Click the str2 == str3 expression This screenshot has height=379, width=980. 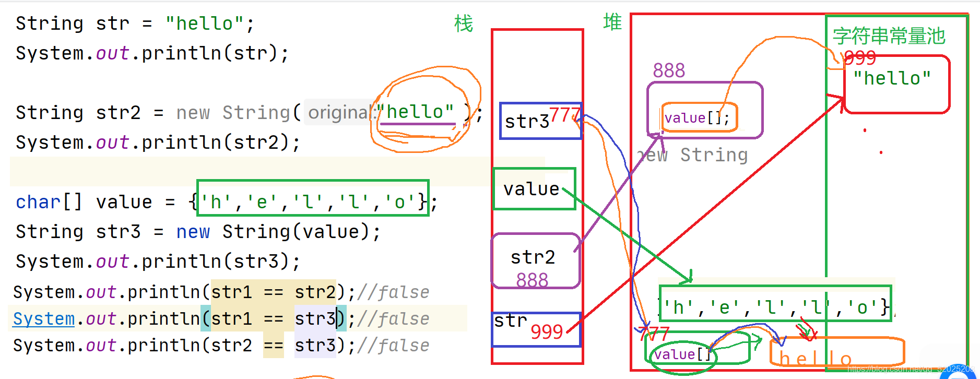click(273, 346)
